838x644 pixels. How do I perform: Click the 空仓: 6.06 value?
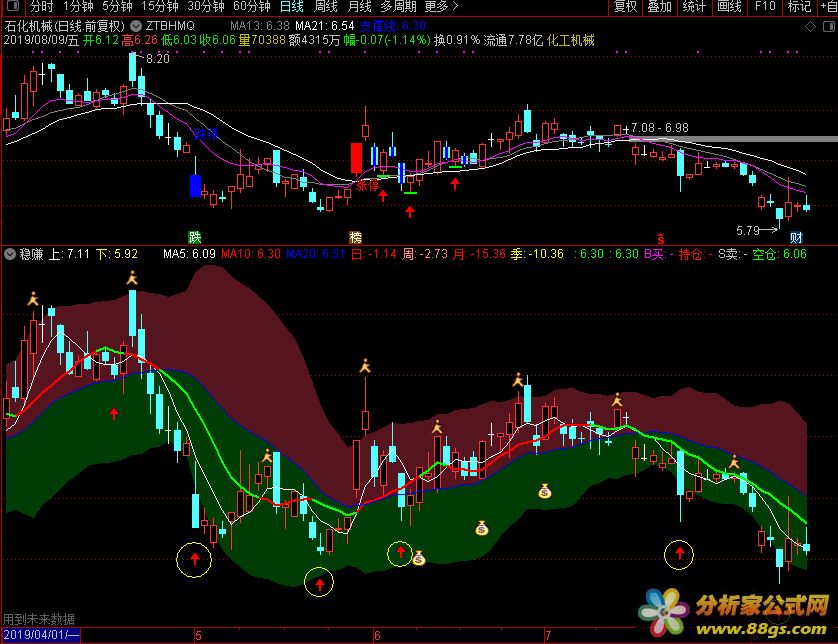[x=779, y=254]
